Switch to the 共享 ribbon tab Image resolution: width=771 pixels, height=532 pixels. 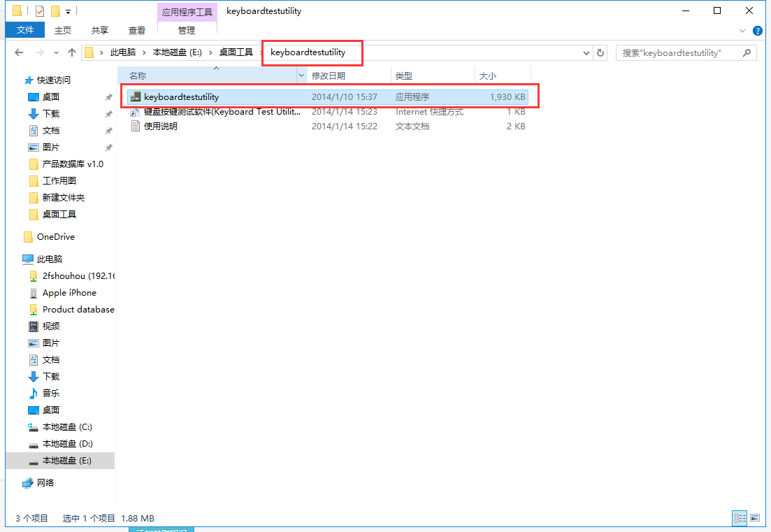coord(100,31)
